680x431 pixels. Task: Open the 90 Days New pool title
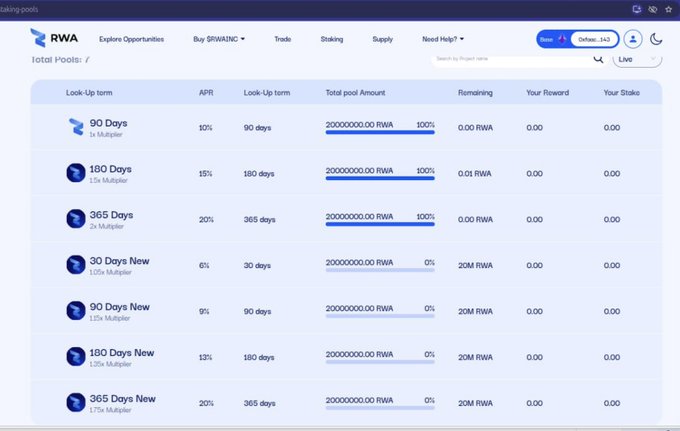pos(120,307)
